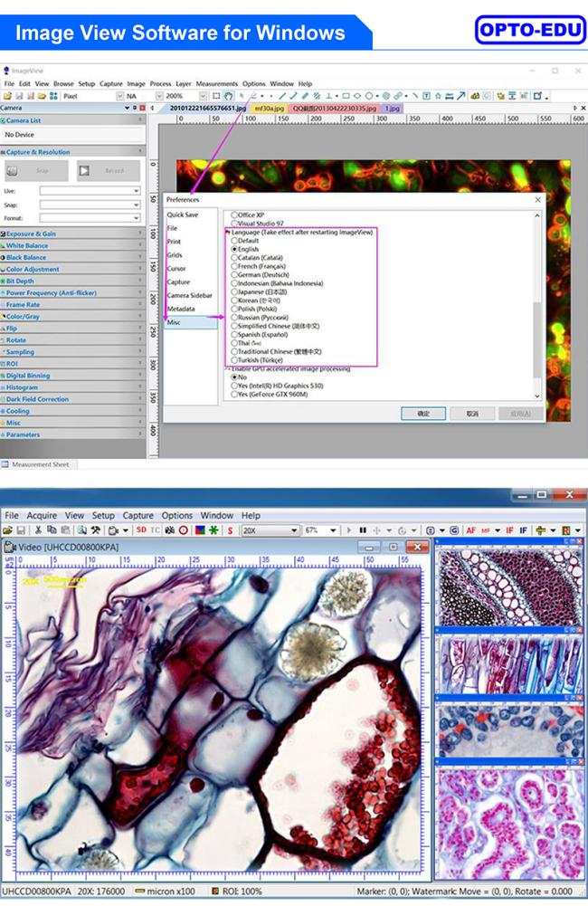The image size is (588, 906).
Task: Open the Measurements menu
Action: (216, 83)
